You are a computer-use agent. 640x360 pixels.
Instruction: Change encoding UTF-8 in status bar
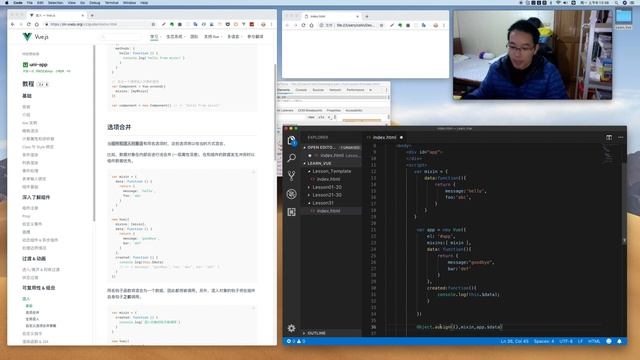pos(566,341)
